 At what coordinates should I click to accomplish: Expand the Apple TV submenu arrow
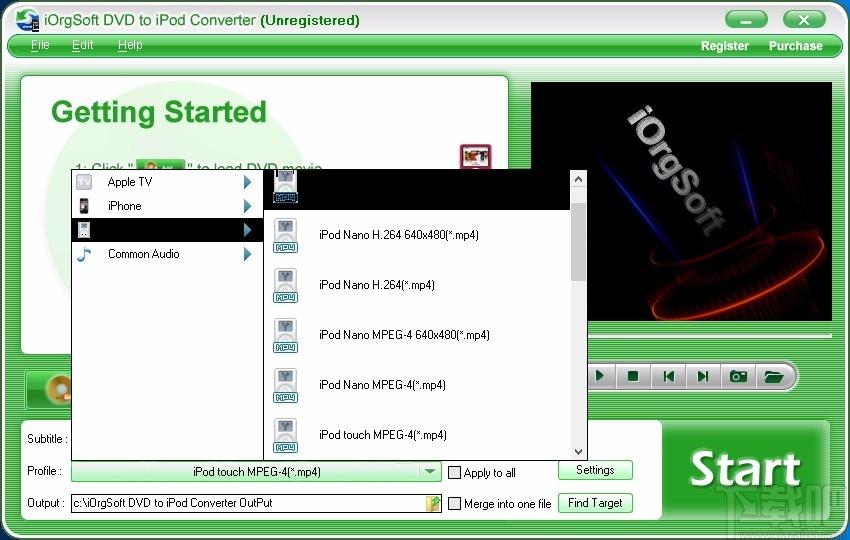[x=247, y=182]
